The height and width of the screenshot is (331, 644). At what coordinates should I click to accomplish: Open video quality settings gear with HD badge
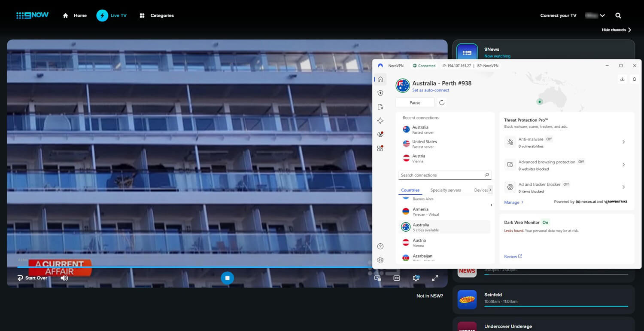[x=416, y=278]
